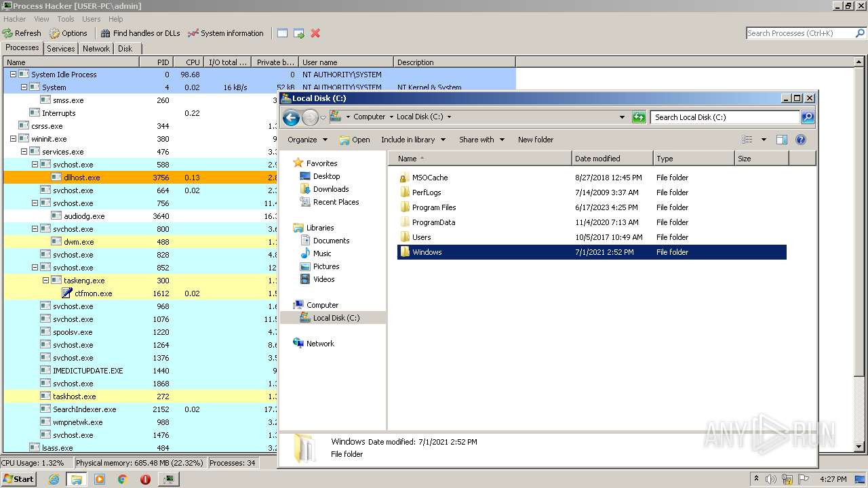This screenshot has height=488, width=868.
Task: Sort by Date modified column
Action: [x=613, y=159]
